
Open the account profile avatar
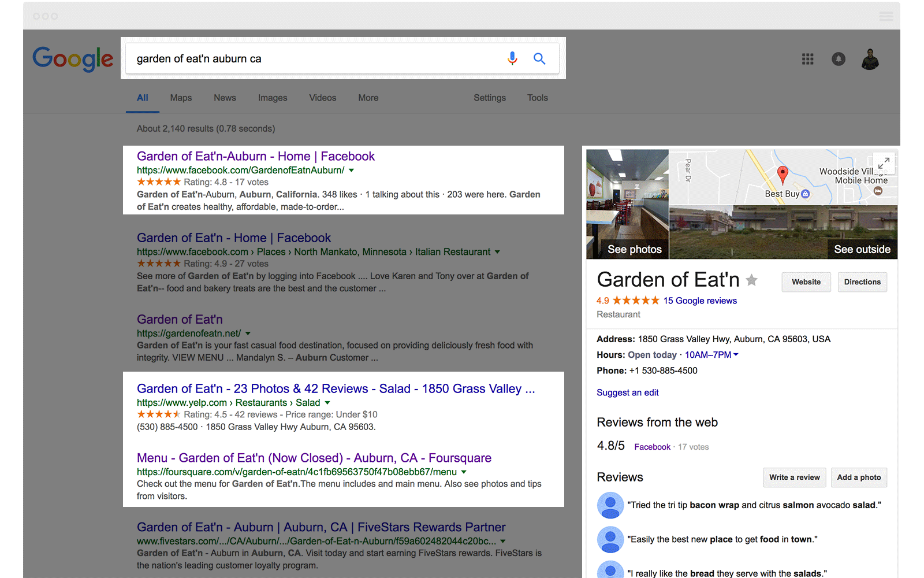pyautogui.click(x=870, y=59)
